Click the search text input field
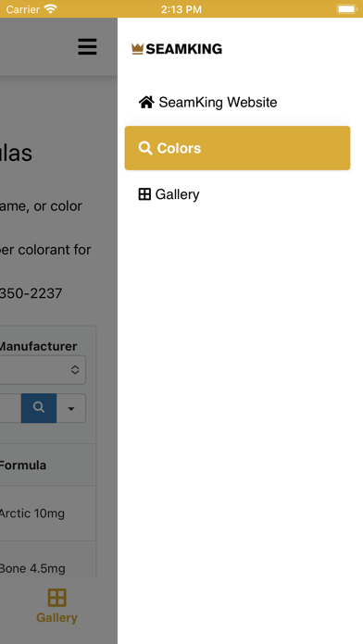 11,408
